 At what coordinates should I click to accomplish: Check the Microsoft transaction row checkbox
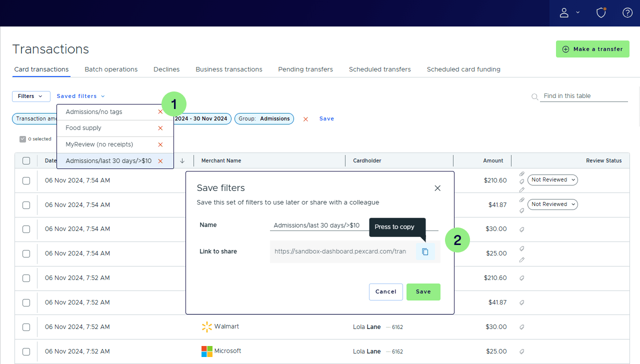coord(26,352)
